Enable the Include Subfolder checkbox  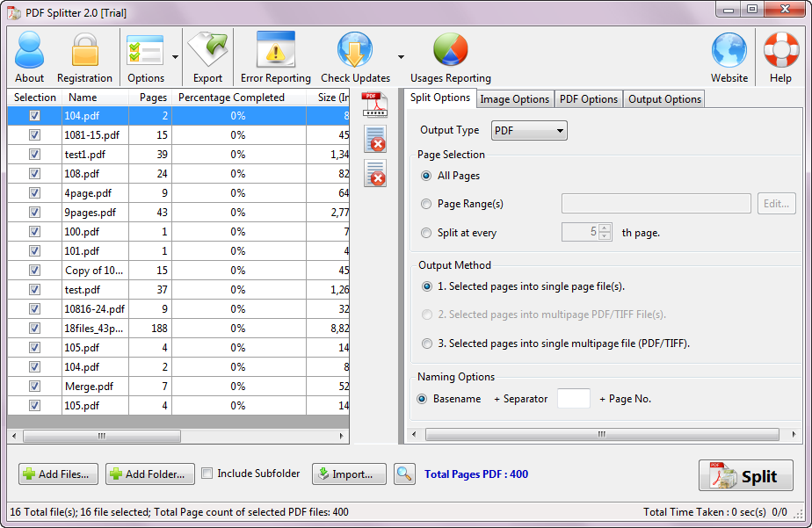tap(207, 474)
